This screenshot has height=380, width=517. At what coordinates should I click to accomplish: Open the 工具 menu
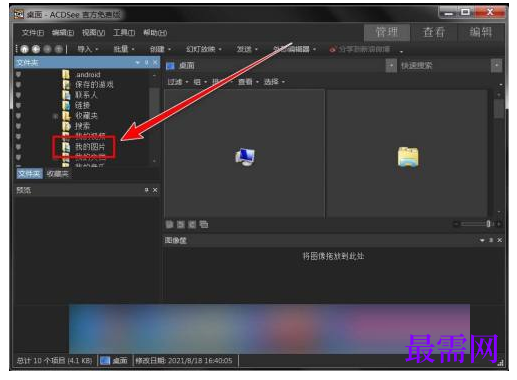coord(124,33)
